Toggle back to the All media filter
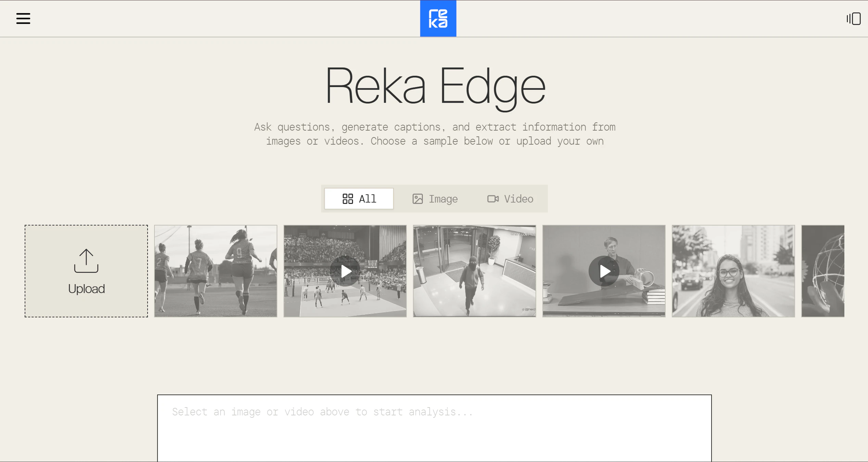 click(358, 199)
